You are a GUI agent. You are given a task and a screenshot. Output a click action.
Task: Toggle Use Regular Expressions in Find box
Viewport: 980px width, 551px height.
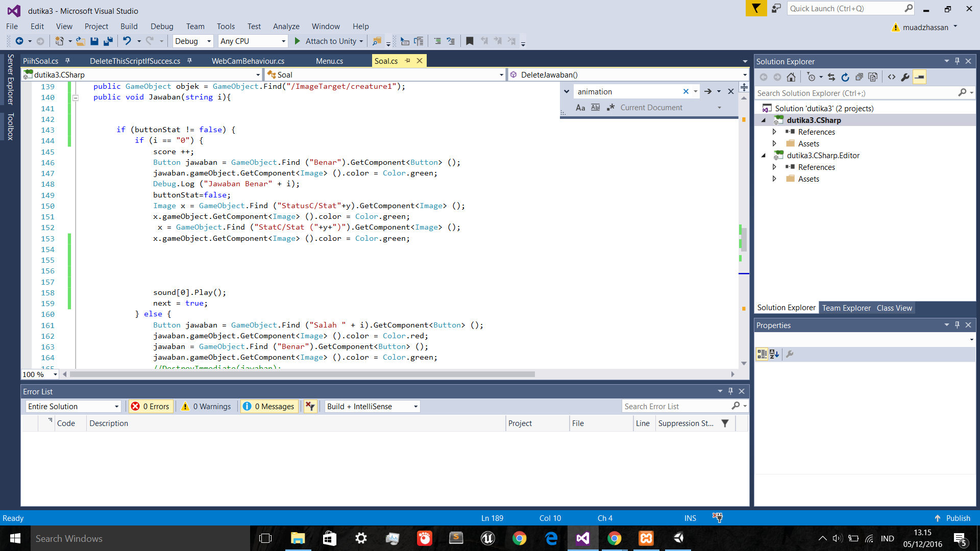point(610,108)
